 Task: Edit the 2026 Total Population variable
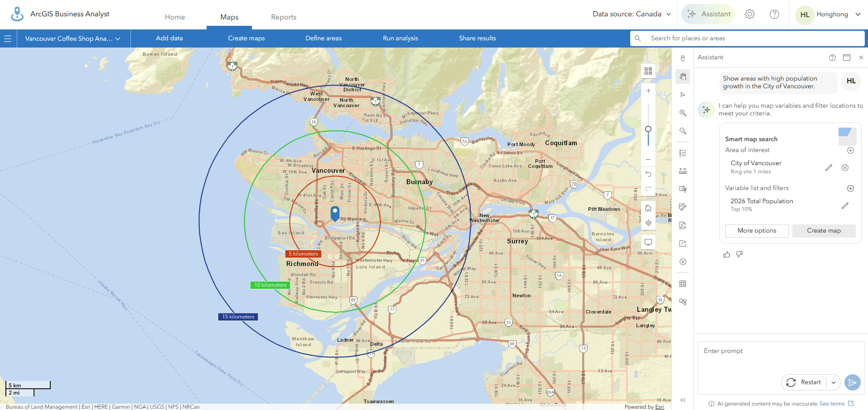pyautogui.click(x=845, y=205)
